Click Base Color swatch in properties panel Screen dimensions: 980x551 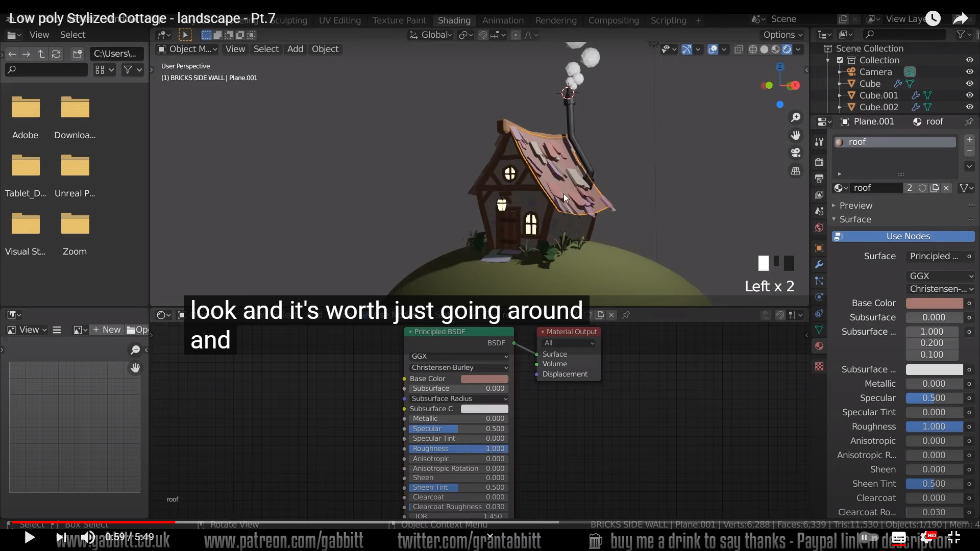point(934,303)
